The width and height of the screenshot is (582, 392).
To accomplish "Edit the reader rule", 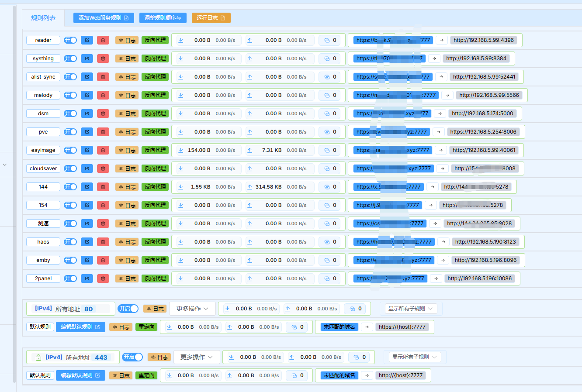I will pos(87,40).
